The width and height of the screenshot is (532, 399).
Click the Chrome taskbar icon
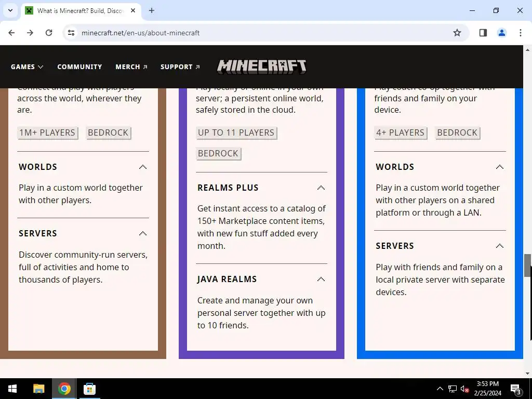click(64, 389)
